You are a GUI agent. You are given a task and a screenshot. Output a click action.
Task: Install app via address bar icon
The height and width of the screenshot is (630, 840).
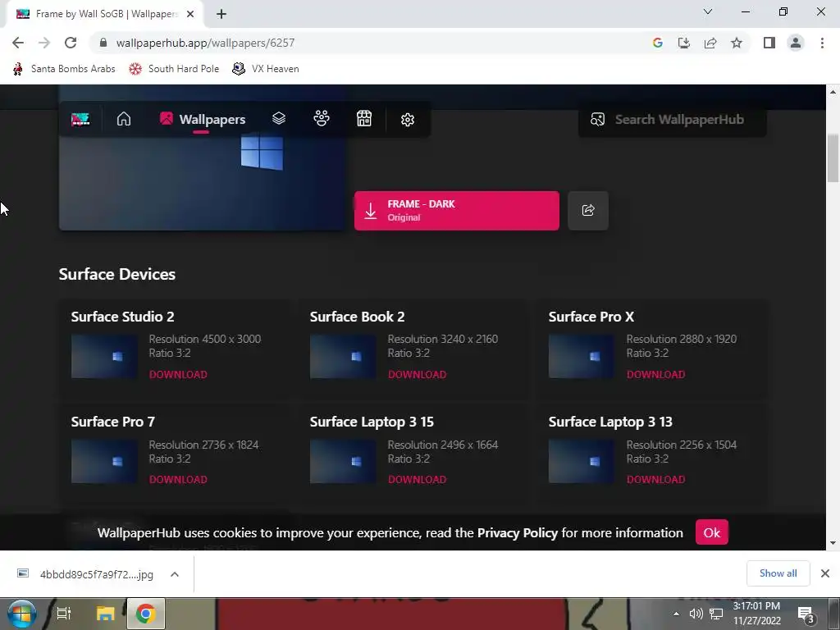click(684, 43)
